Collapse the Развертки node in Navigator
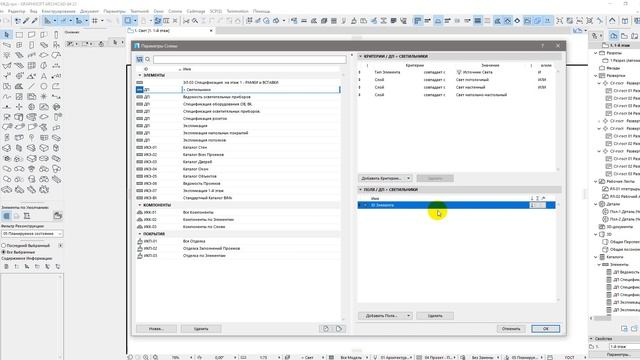This screenshot has width=640, height=360. point(596,76)
